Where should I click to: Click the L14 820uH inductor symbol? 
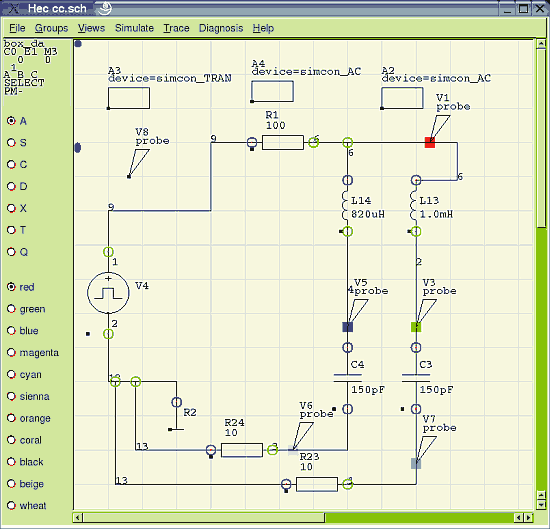(345, 206)
